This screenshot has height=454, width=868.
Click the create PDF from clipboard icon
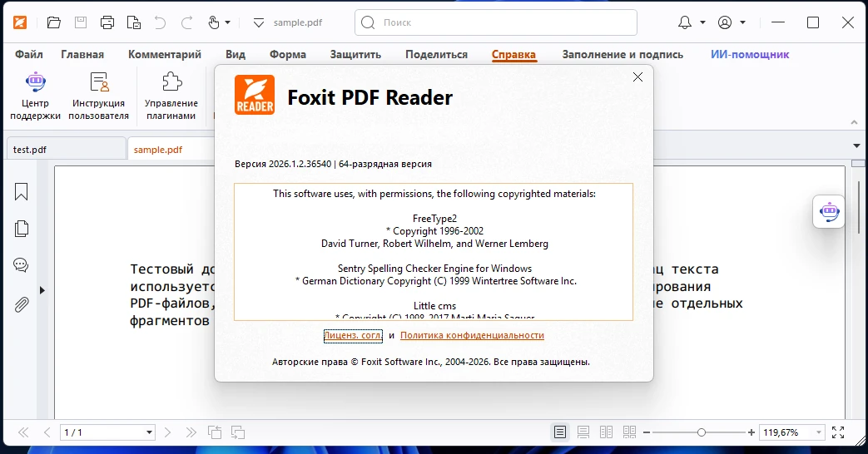click(x=134, y=22)
